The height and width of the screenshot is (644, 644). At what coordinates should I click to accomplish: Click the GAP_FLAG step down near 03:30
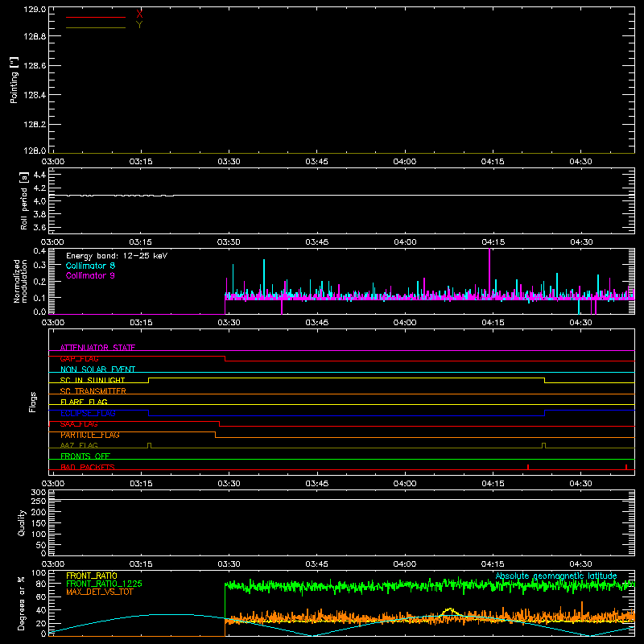coord(225,358)
